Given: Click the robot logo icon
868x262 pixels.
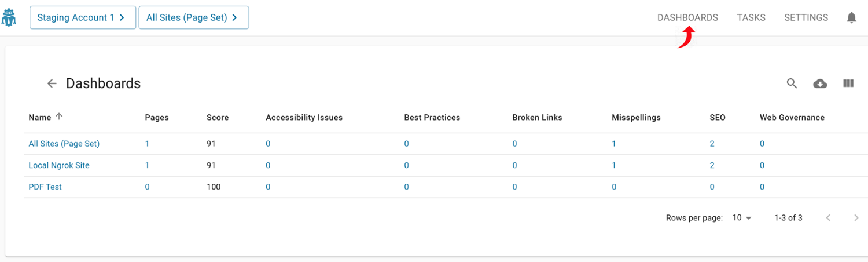Looking at the screenshot, I should coord(9,17).
